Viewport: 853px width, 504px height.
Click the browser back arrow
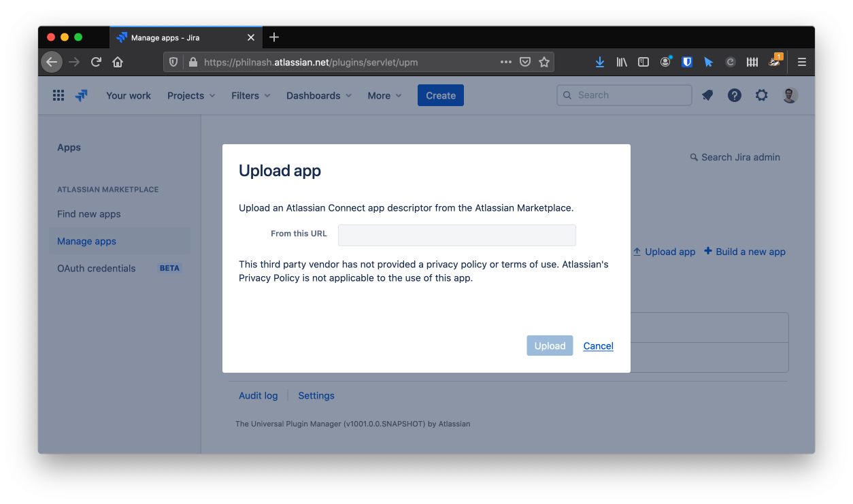point(52,62)
